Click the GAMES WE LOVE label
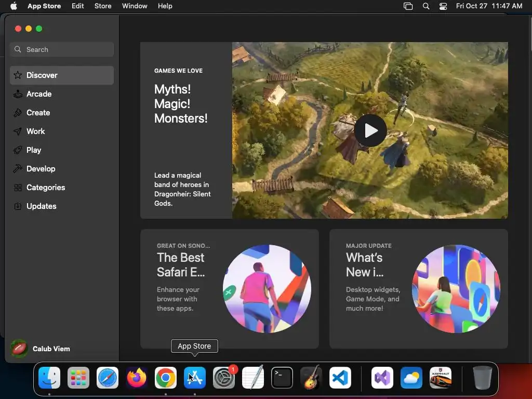The image size is (532, 399). [x=179, y=71]
